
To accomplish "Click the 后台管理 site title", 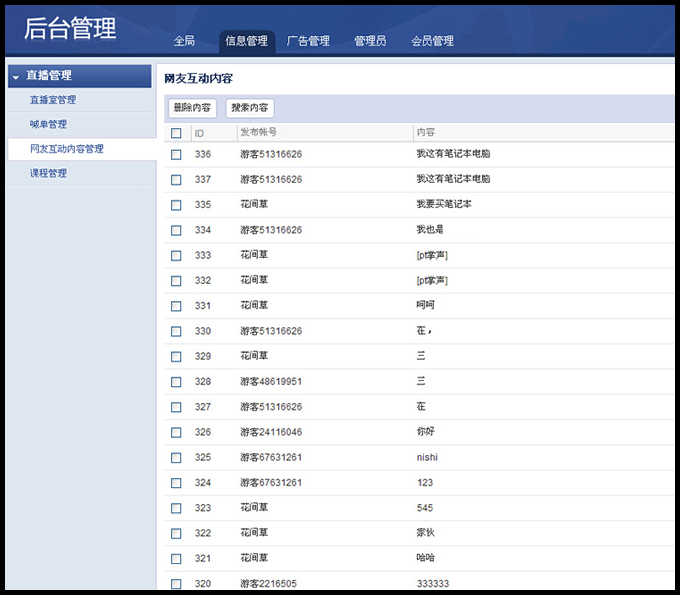I will [70, 28].
